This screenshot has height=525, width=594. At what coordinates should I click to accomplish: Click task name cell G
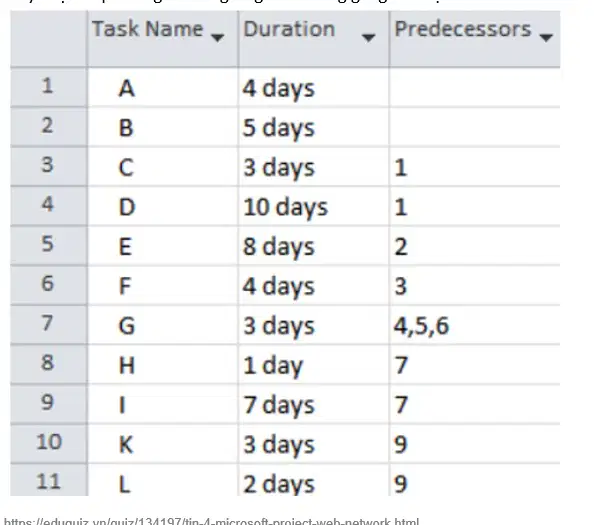(x=163, y=325)
